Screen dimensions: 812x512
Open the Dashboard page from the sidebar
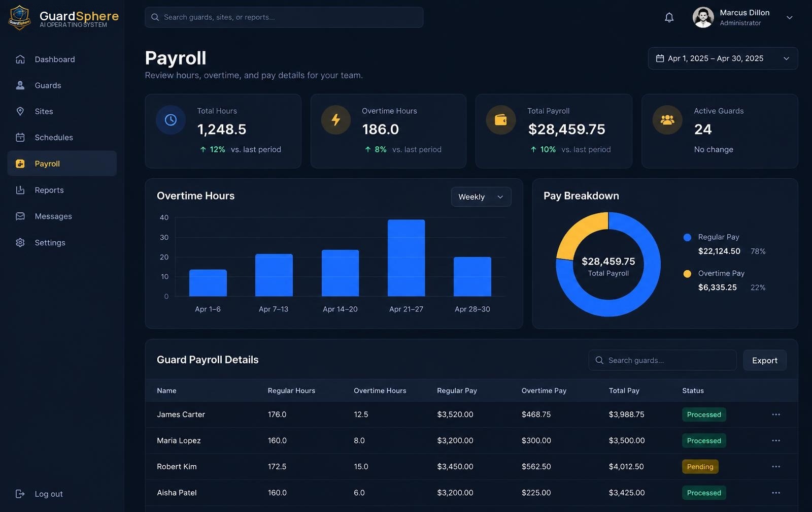pyautogui.click(x=62, y=59)
